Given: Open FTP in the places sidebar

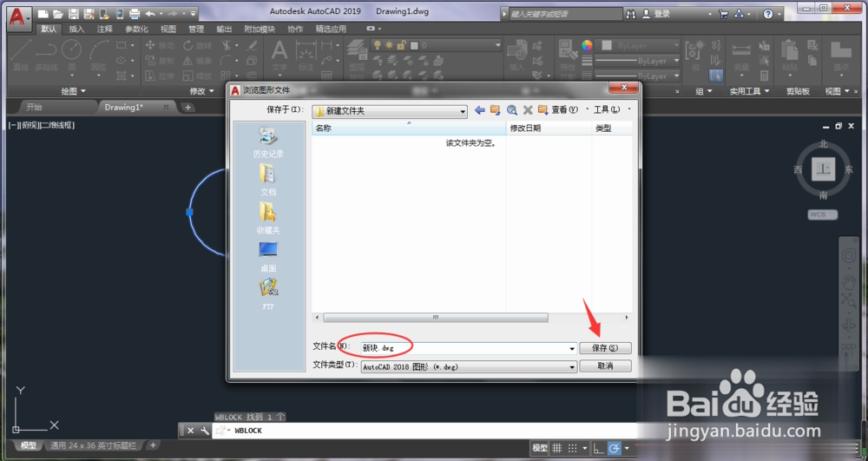Looking at the screenshot, I should pos(268,294).
